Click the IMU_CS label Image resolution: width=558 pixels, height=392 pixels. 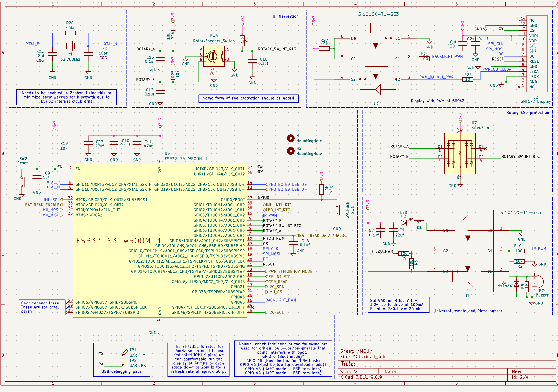click(273, 292)
